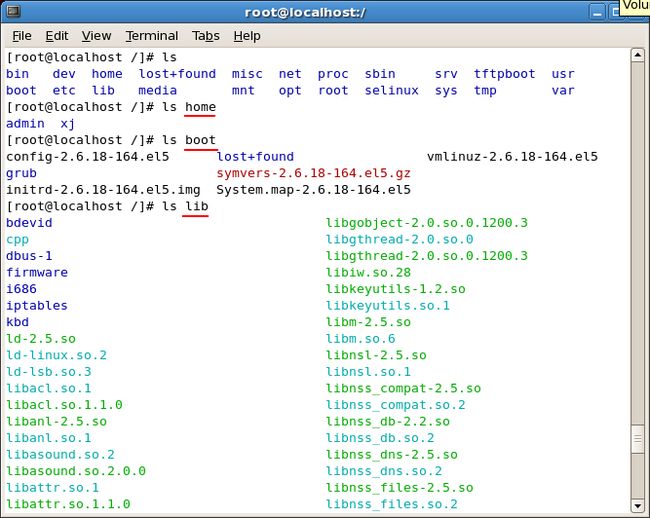This screenshot has width=650, height=518.
Task: Select the 'dev' directory entry
Action: pyautogui.click(x=64, y=74)
